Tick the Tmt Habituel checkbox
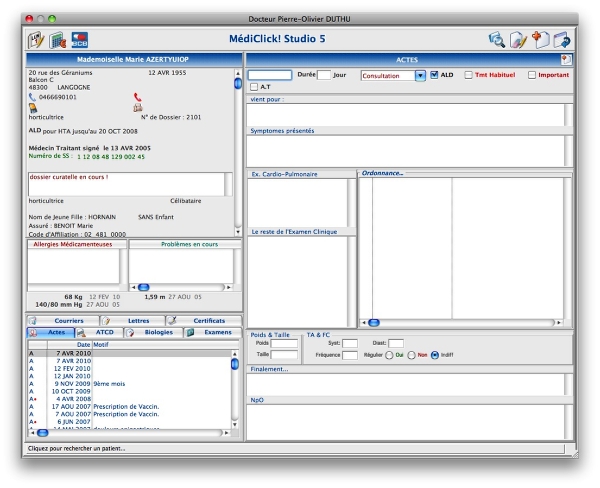Image resolution: width=600 pixels, height=488 pixels. [x=468, y=75]
